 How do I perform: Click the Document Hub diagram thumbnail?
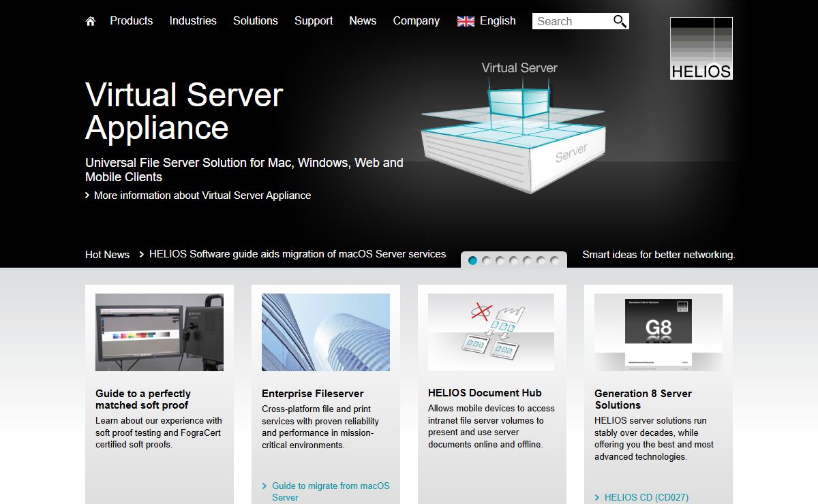[x=492, y=332]
